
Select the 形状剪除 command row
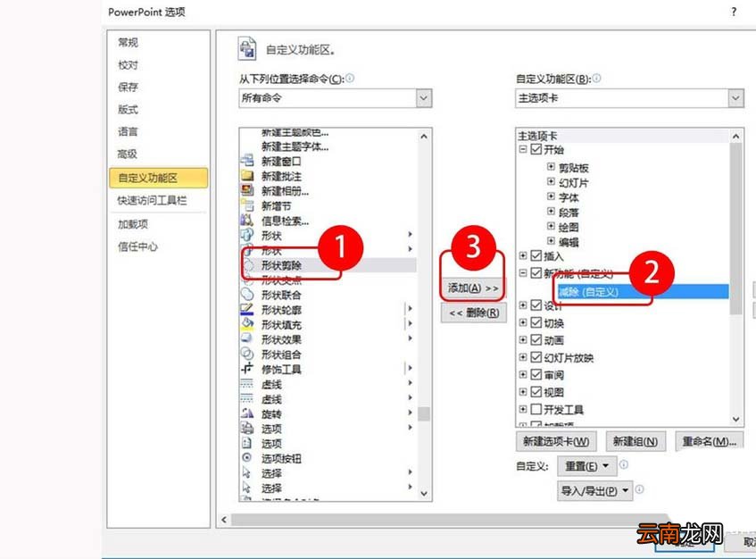328,265
